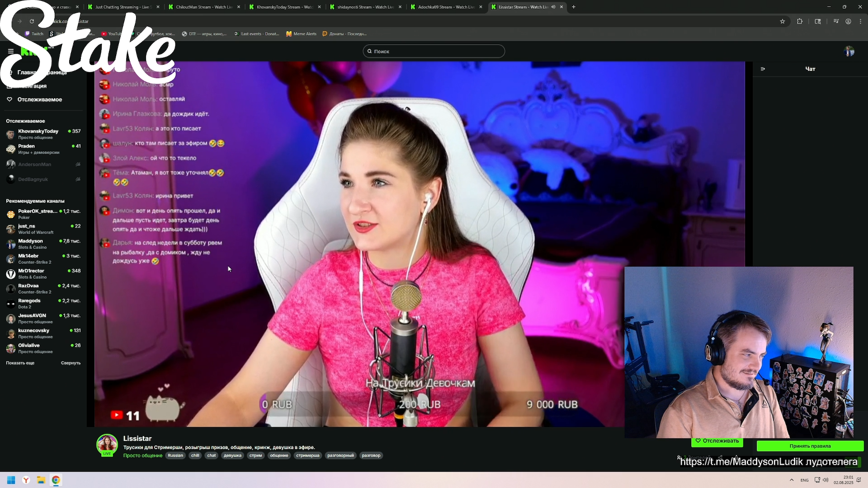
Task: Collapse recommended channels with Свернуть
Action: [71, 363]
